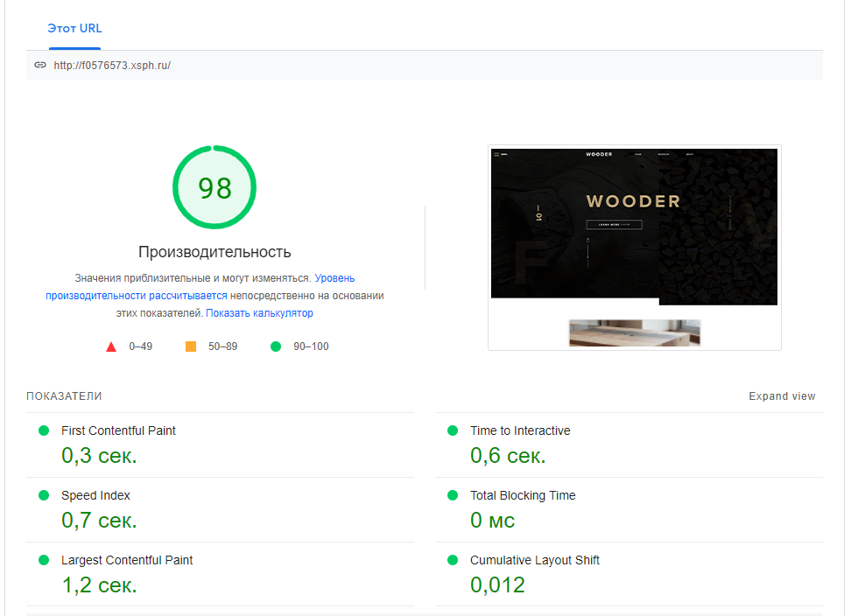The width and height of the screenshot is (851, 616).
Task: Click the "Cumulative Layout Shift" metric label
Action: 535,560
